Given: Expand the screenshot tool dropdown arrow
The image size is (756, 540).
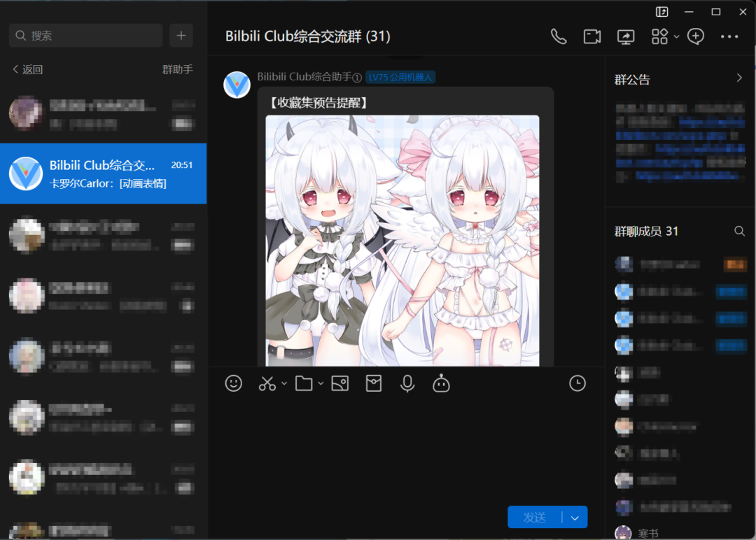Looking at the screenshot, I should [284, 383].
